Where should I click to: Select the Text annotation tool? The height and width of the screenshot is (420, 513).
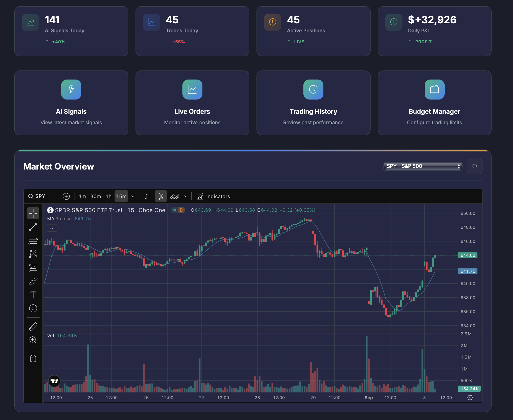coord(33,295)
